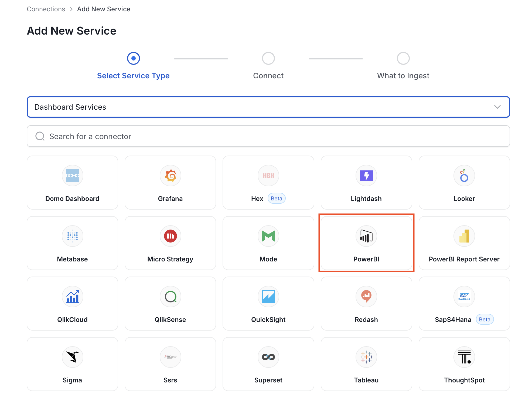
Task: Click the Beta badge next to SapS4Hana
Action: coord(485,319)
